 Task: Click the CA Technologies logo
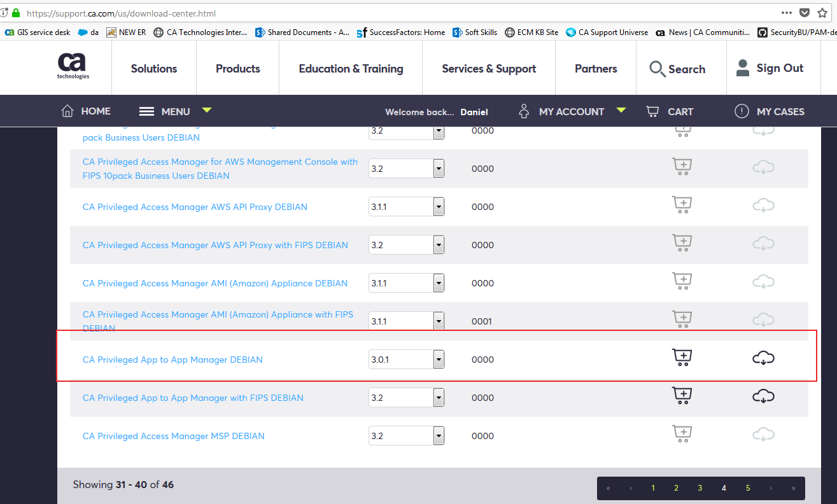73,67
